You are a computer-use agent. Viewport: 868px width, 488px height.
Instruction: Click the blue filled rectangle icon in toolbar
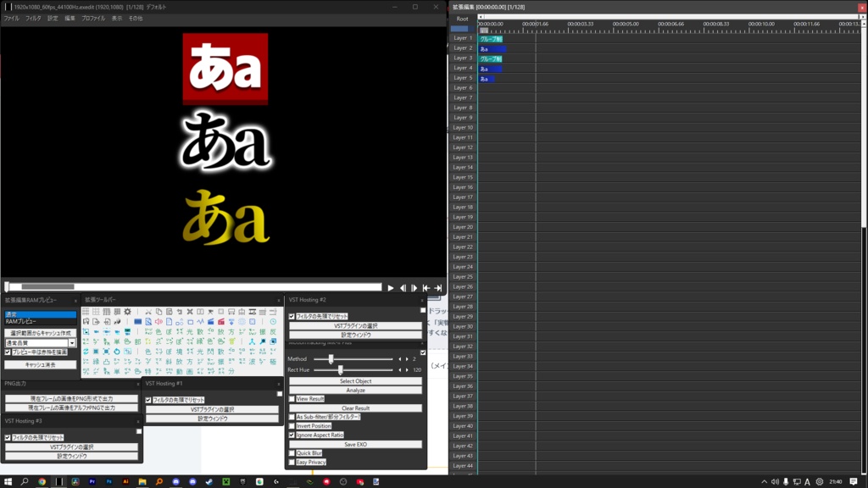click(x=138, y=321)
